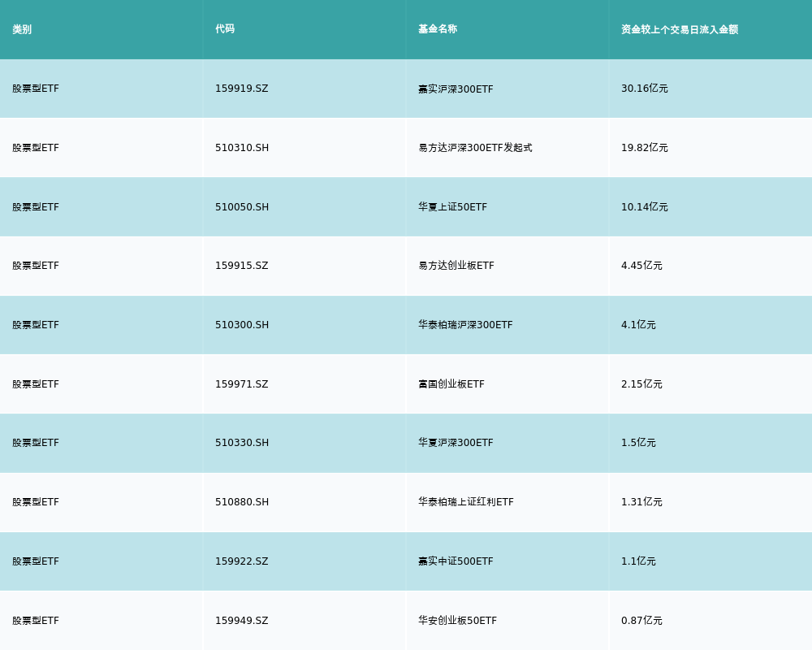The image size is (812, 650).
Task: Click 股票型ETF in the 159919.SZ row
Action: pyautogui.click(x=36, y=89)
